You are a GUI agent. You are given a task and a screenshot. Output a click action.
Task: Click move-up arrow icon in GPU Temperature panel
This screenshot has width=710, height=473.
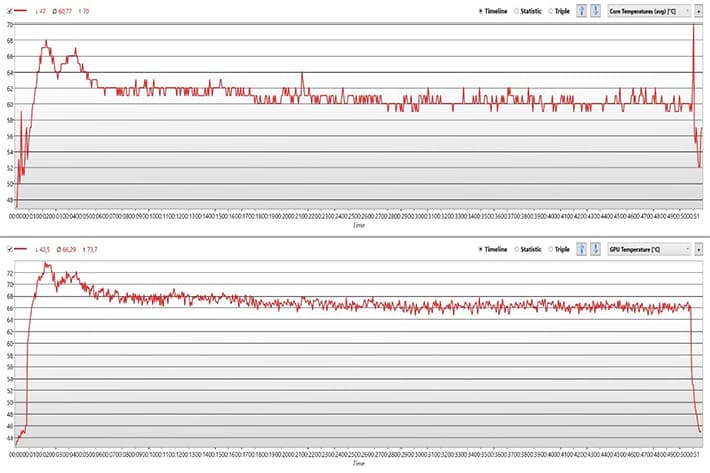(581, 249)
